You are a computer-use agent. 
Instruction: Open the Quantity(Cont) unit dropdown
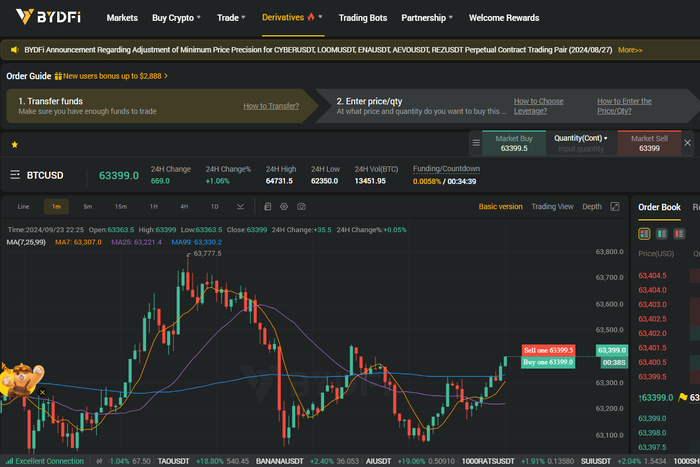pyautogui.click(x=581, y=138)
